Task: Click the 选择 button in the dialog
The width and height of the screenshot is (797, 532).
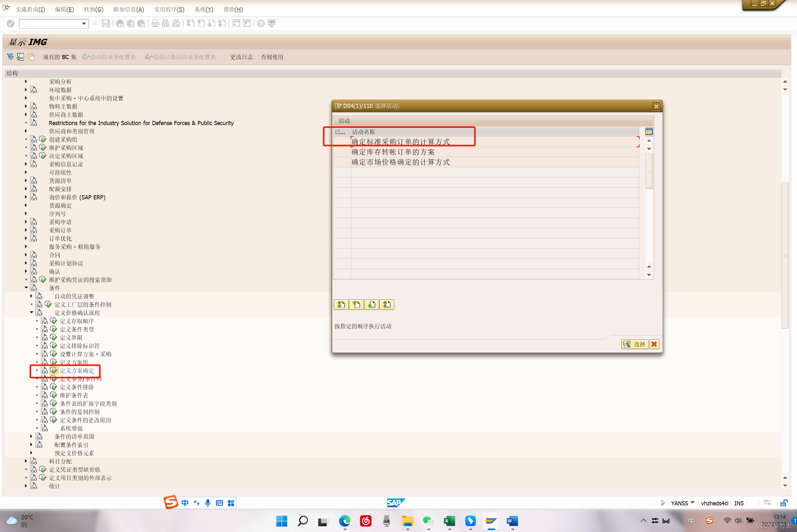Action: pyautogui.click(x=634, y=344)
